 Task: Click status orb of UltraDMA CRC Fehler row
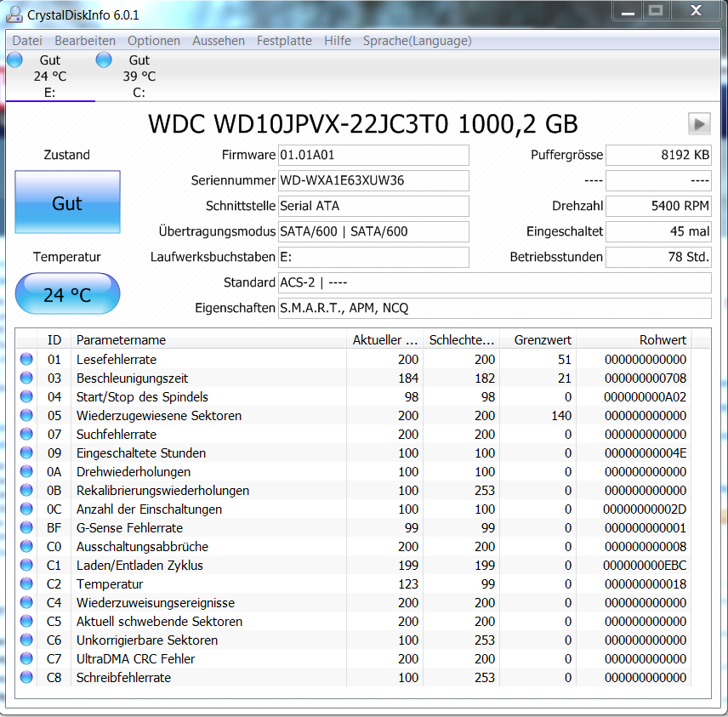(x=26, y=658)
